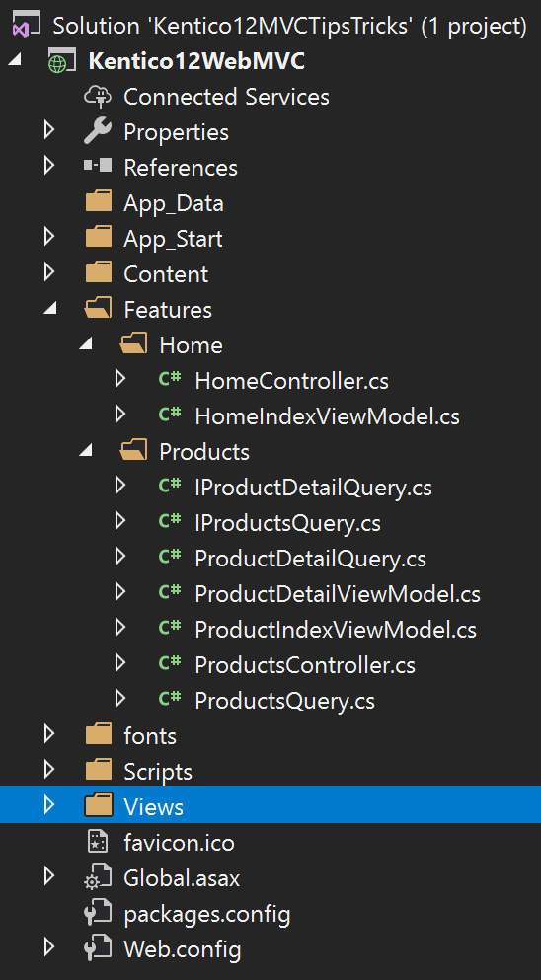Click the favicon.ico file icon
Image resolution: width=541 pixels, height=980 pixels.
[x=98, y=843]
